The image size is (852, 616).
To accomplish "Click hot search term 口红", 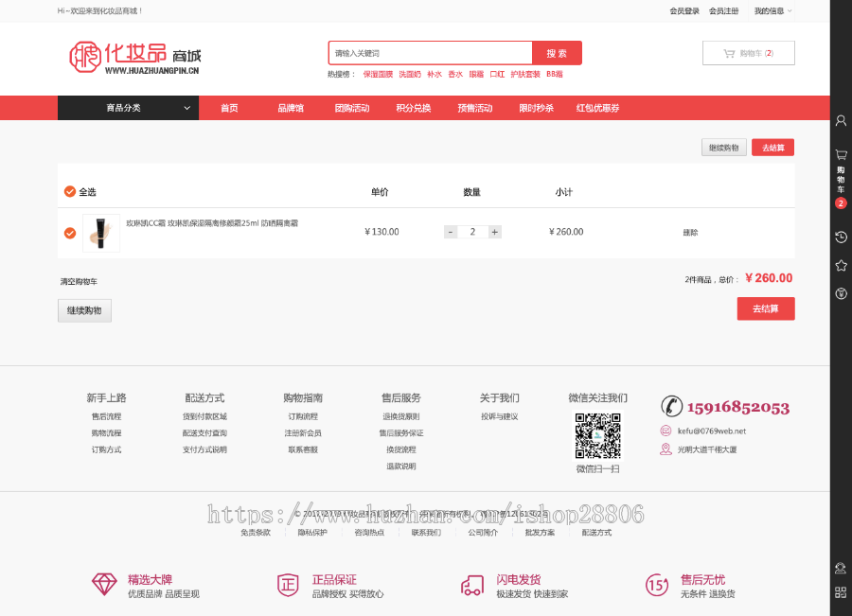I will [497, 75].
